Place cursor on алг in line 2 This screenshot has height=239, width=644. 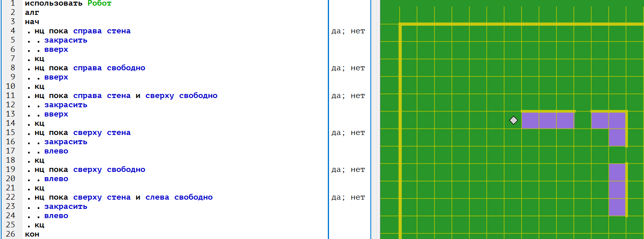(32, 12)
